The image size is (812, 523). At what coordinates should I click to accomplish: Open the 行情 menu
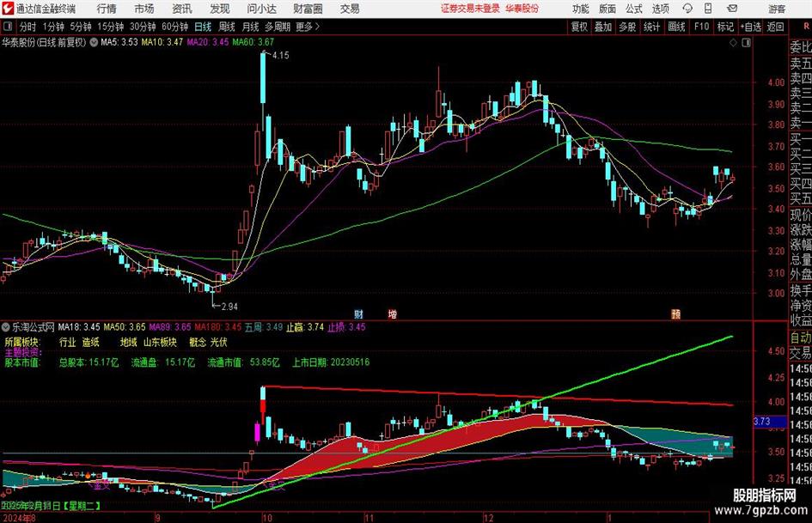click(x=107, y=9)
